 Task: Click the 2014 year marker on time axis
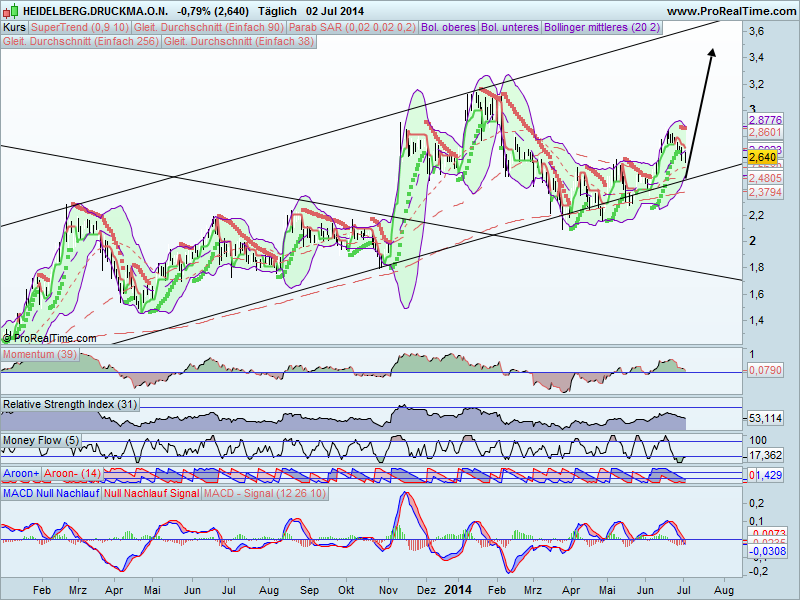tap(460, 590)
